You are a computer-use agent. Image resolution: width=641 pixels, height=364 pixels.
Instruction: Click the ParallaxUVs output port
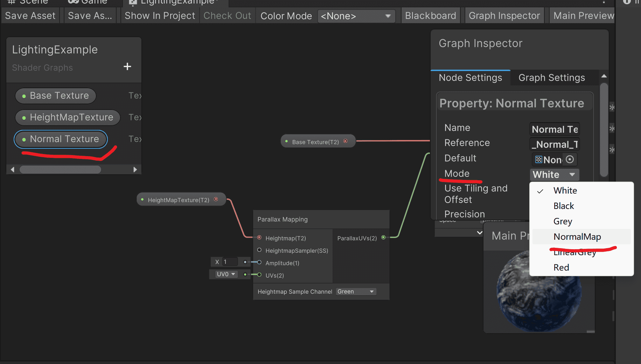(383, 238)
